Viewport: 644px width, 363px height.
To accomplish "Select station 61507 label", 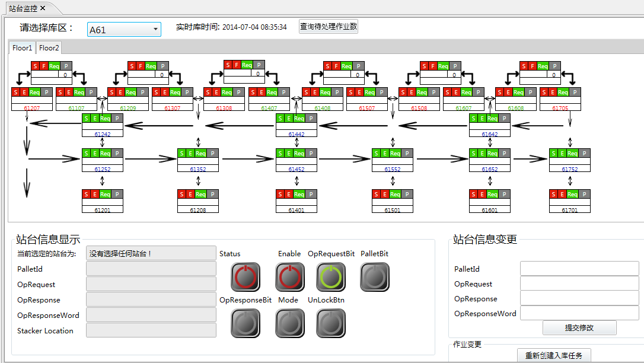I will pos(366,108).
